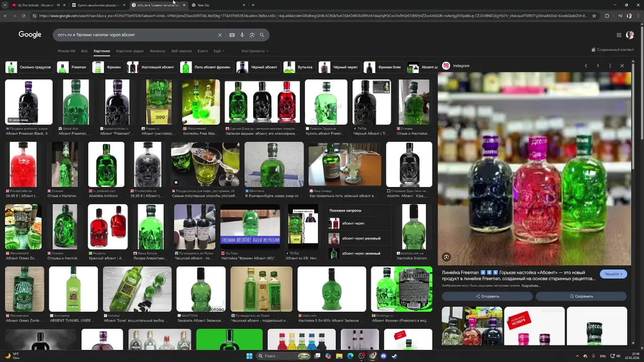This screenshot has width=644, height=362.
Task: Open tab search dropdown arrow
Action: pyautogui.click(x=5, y=5)
